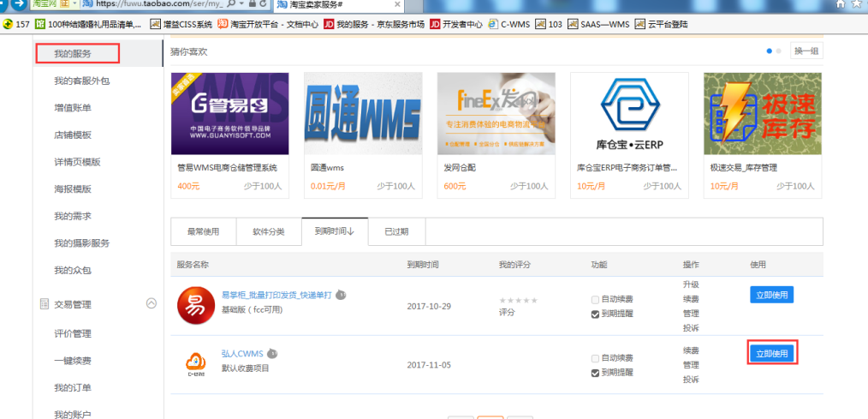Click the address bar search magnifier icon
Screen dimensions: 868x419
(231, 4)
